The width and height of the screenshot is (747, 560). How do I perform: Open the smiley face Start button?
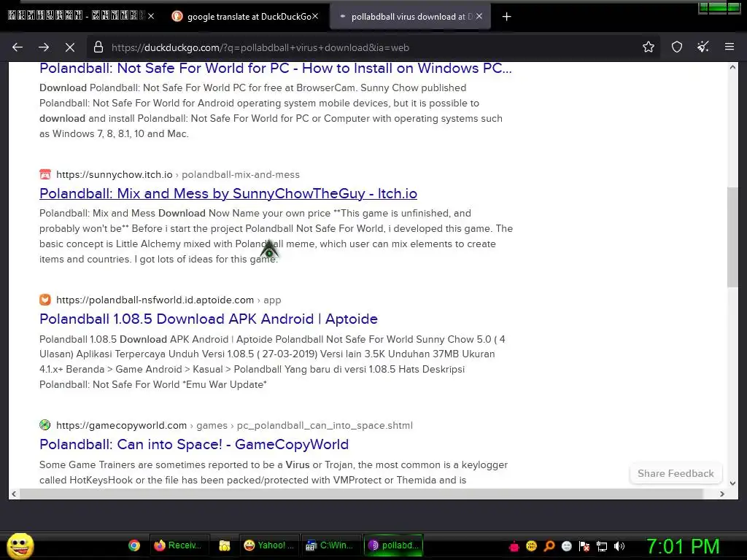click(20, 545)
